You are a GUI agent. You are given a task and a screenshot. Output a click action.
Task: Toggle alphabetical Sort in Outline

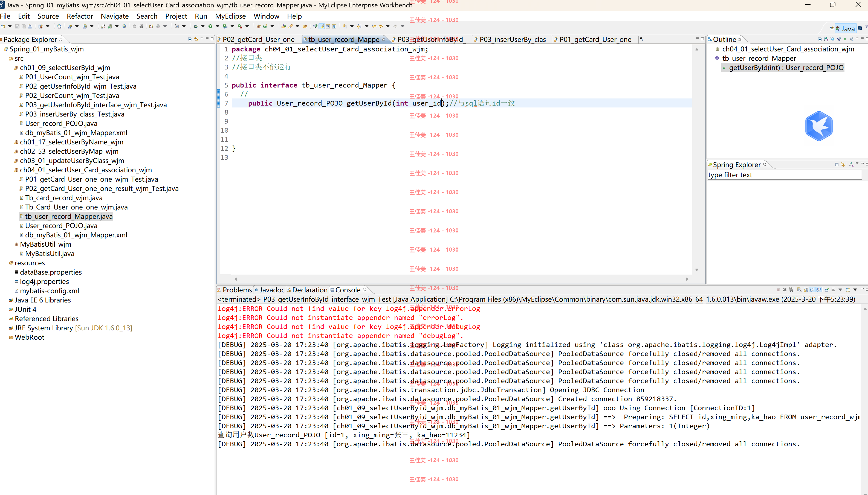click(826, 39)
